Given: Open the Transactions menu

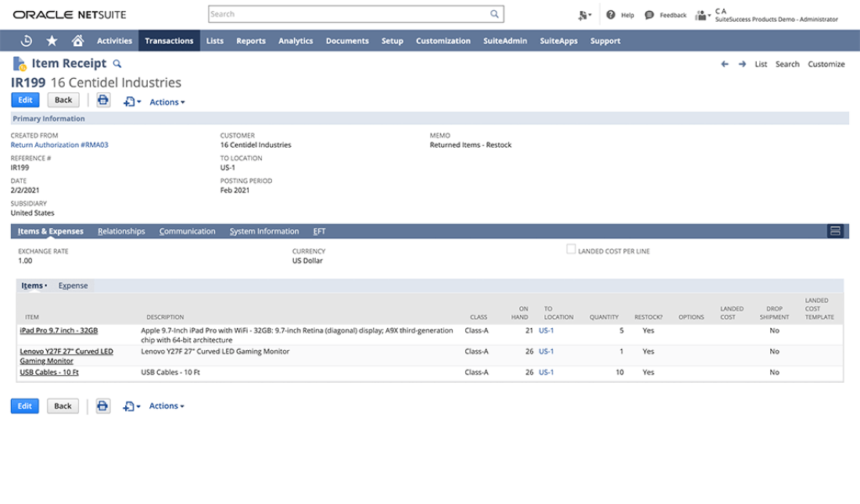Looking at the screenshot, I should pyautogui.click(x=169, y=41).
